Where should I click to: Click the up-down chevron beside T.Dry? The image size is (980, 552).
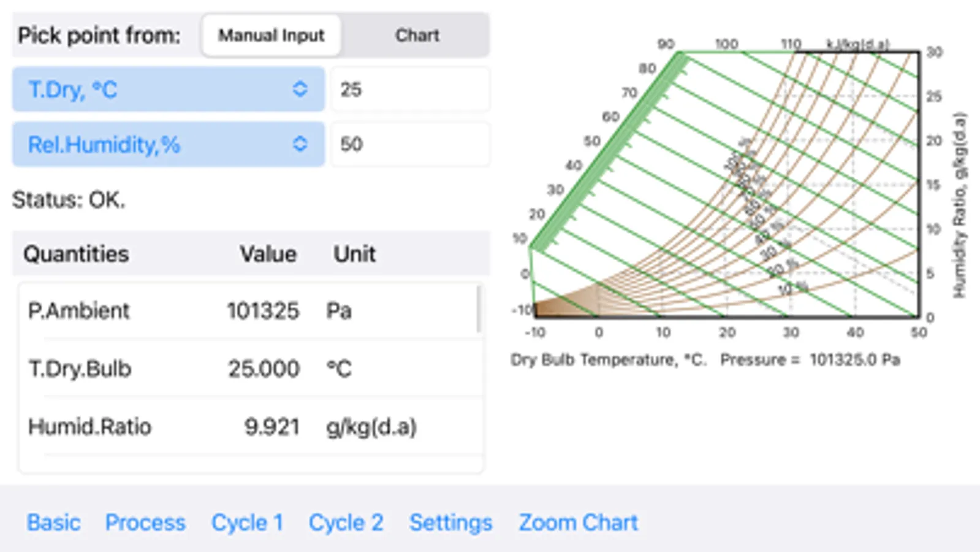click(300, 90)
